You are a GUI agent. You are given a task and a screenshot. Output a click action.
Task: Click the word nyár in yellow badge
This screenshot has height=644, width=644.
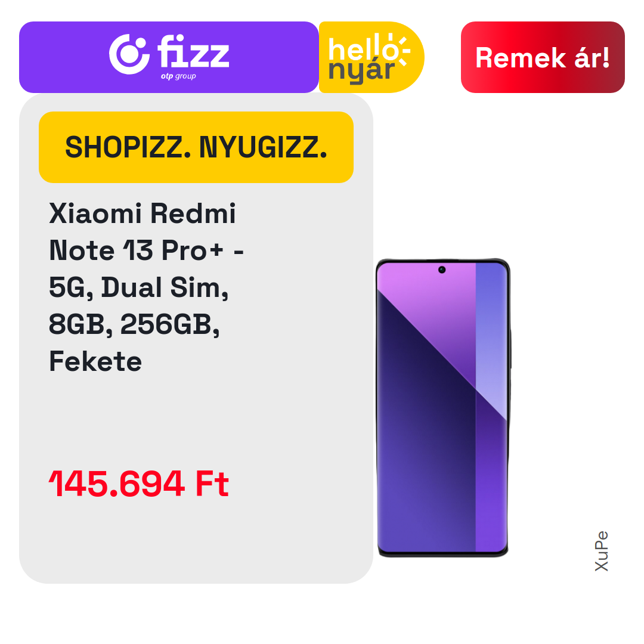tap(361, 71)
